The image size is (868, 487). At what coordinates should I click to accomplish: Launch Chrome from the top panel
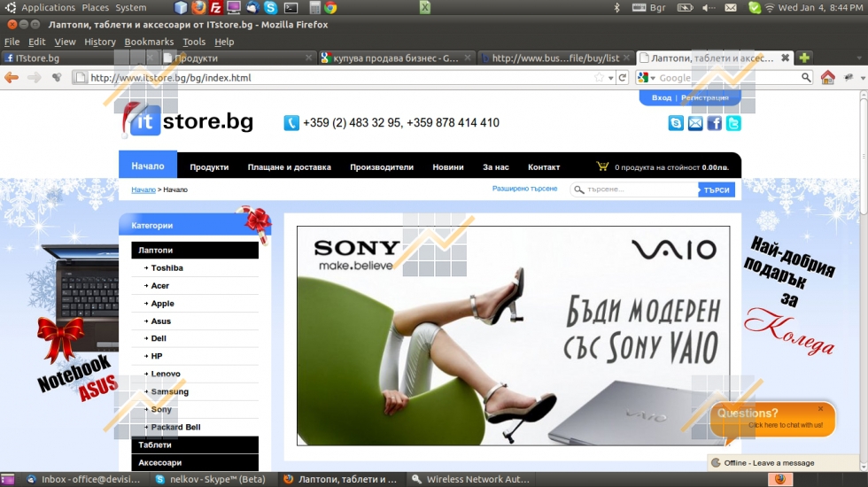click(330, 7)
